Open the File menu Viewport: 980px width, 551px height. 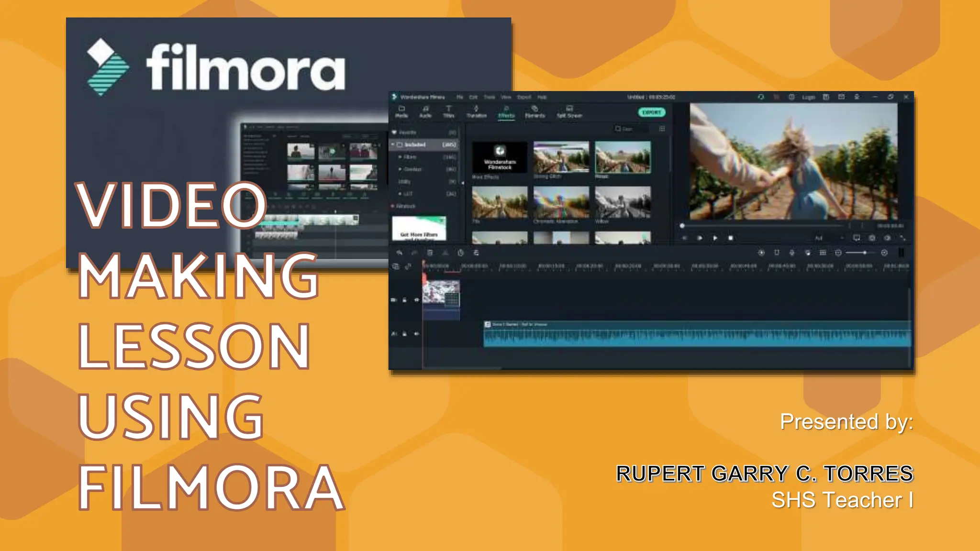[x=459, y=97]
